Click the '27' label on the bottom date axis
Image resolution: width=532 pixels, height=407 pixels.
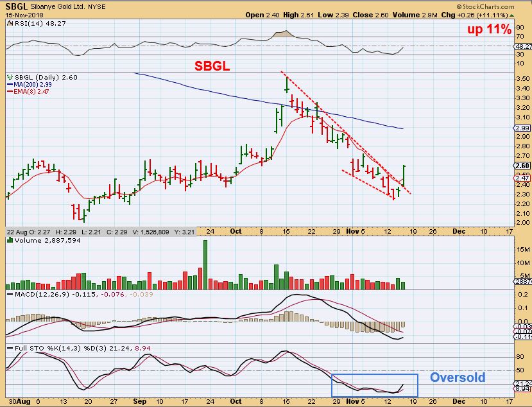tap(114, 402)
